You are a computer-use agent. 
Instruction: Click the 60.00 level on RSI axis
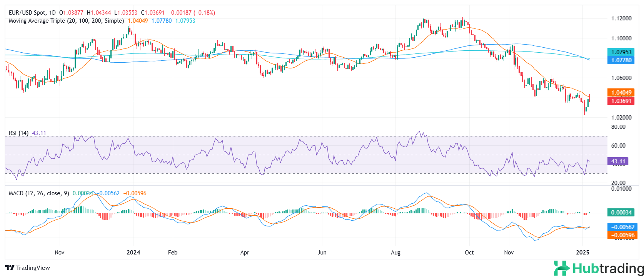coord(618,146)
